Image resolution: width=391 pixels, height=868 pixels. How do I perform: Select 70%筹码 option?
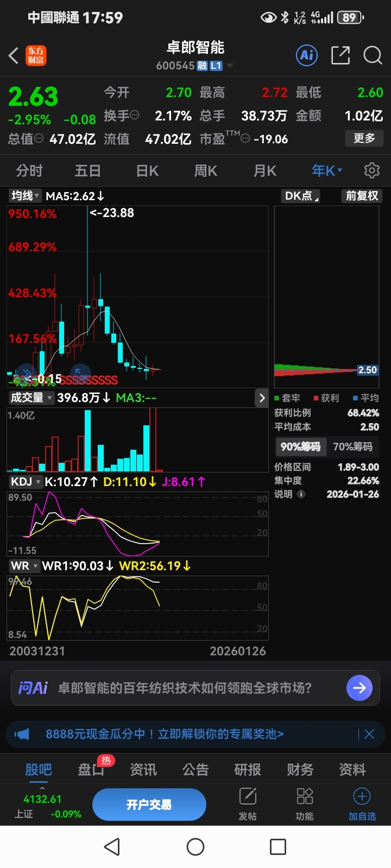click(353, 446)
